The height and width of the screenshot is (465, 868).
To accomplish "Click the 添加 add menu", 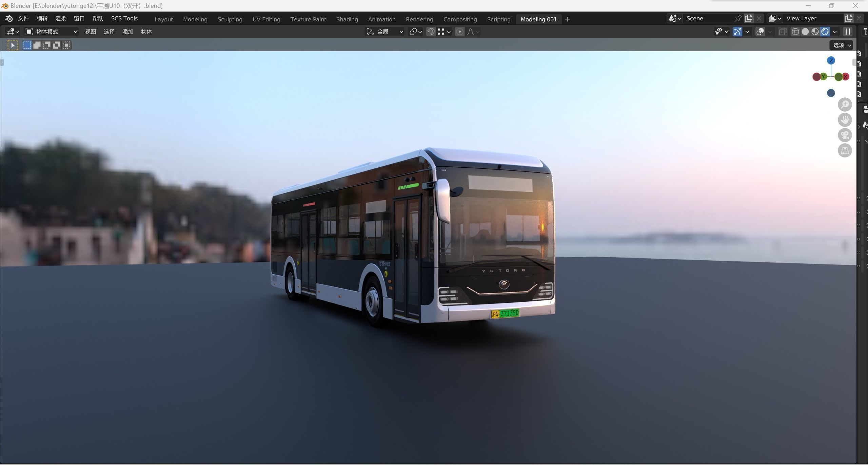I will coord(127,32).
